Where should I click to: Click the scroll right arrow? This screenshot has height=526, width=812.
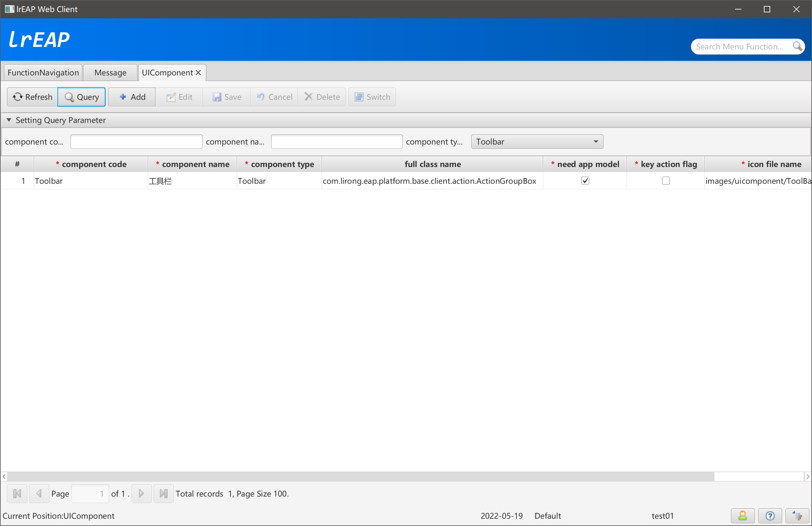click(x=808, y=476)
